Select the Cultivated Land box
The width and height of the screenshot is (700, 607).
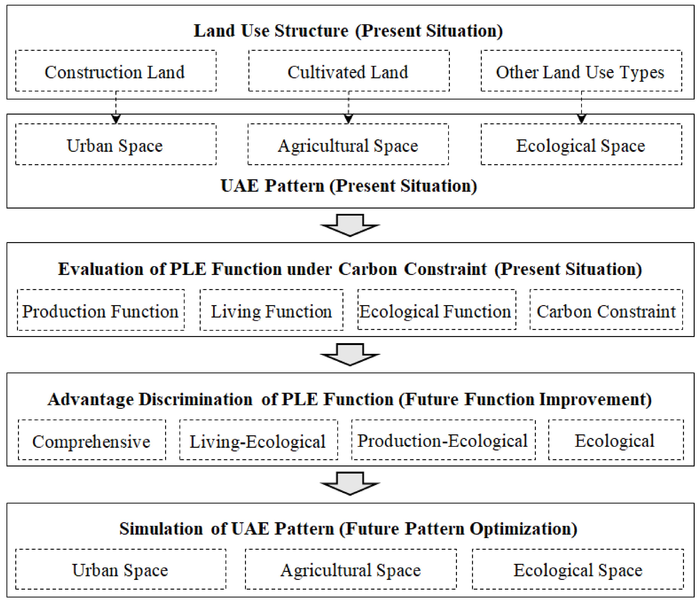point(349,71)
